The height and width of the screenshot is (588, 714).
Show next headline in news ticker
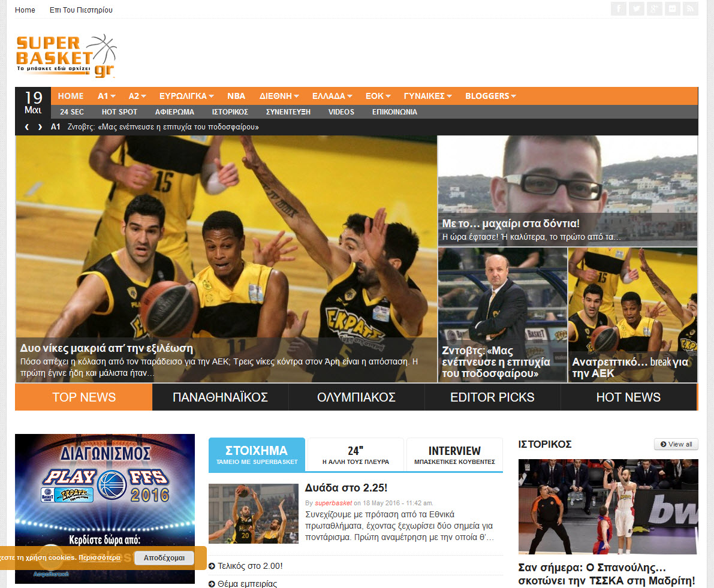40,127
